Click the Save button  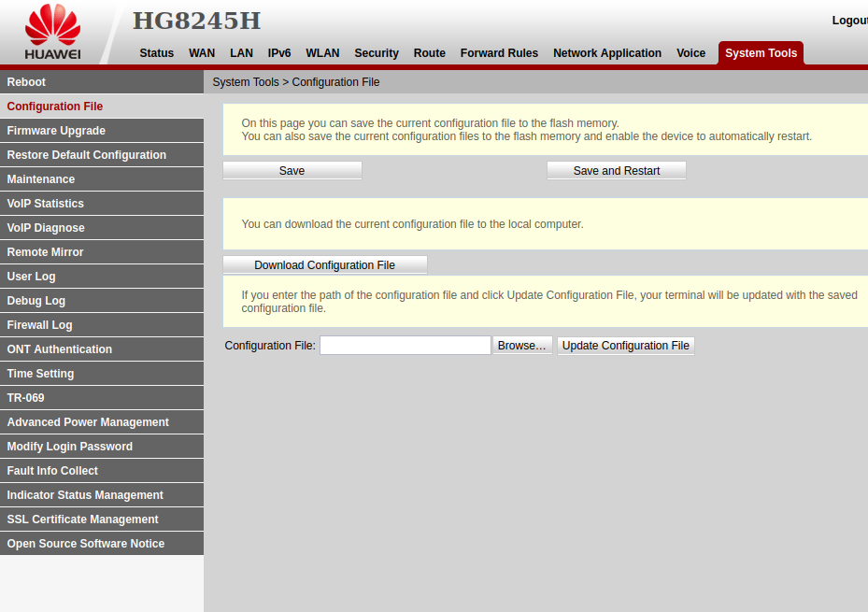(x=292, y=171)
